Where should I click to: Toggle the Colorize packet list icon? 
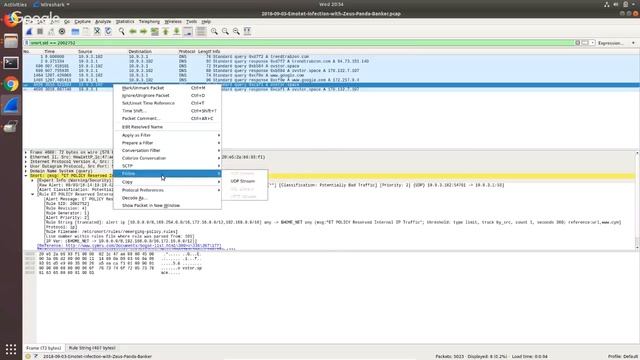[x=201, y=31]
